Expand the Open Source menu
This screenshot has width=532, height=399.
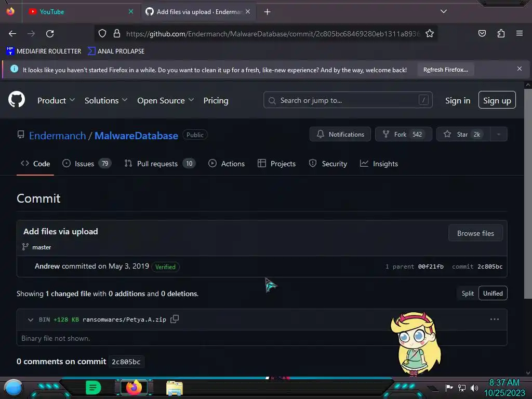pyautogui.click(x=166, y=100)
